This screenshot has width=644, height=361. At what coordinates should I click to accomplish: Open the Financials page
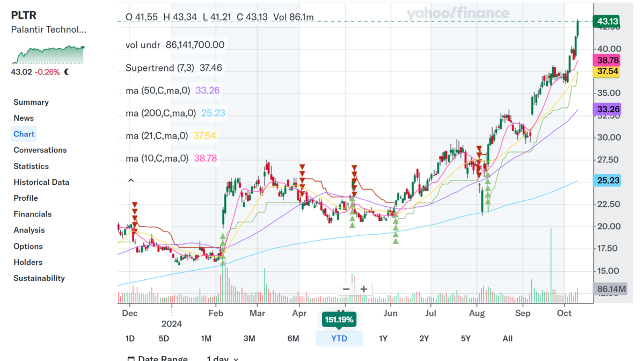[33, 214]
